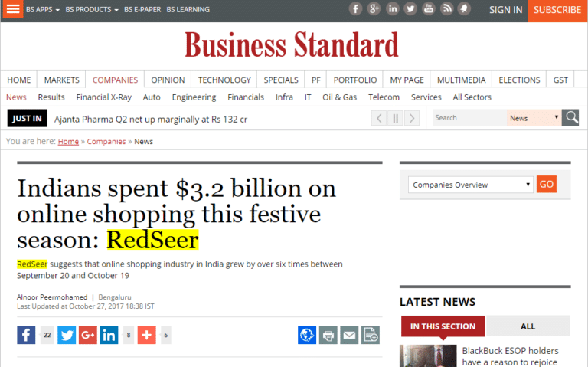Select Auto sector submenu
This screenshot has height=367, width=588.
click(x=152, y=97)
